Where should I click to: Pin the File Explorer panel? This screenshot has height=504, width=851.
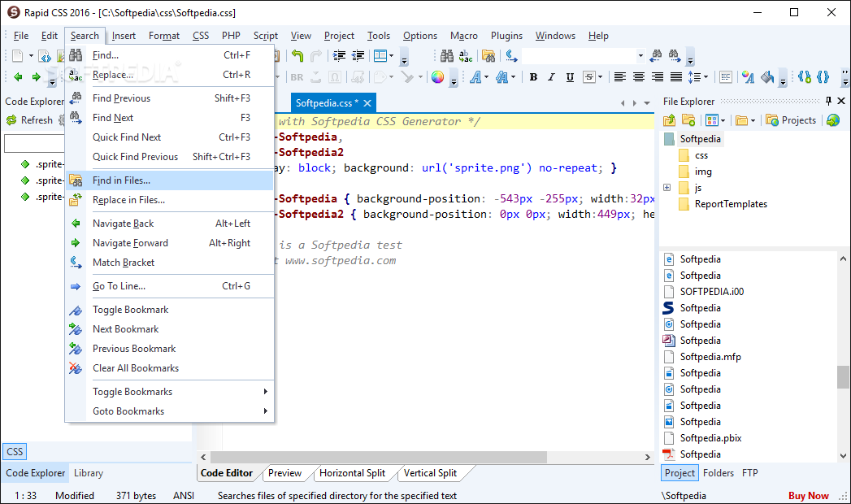point(828,101)
